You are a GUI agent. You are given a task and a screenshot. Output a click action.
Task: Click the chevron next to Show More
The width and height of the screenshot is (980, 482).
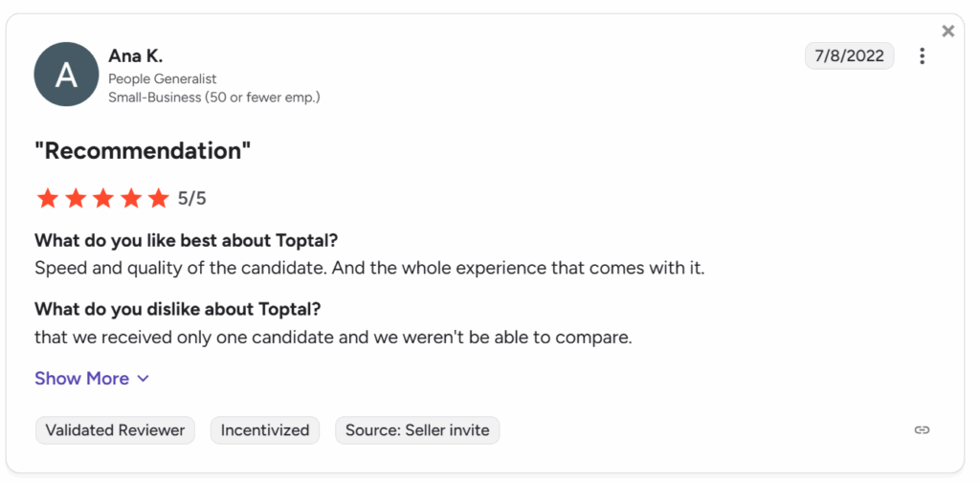[144, 379]
